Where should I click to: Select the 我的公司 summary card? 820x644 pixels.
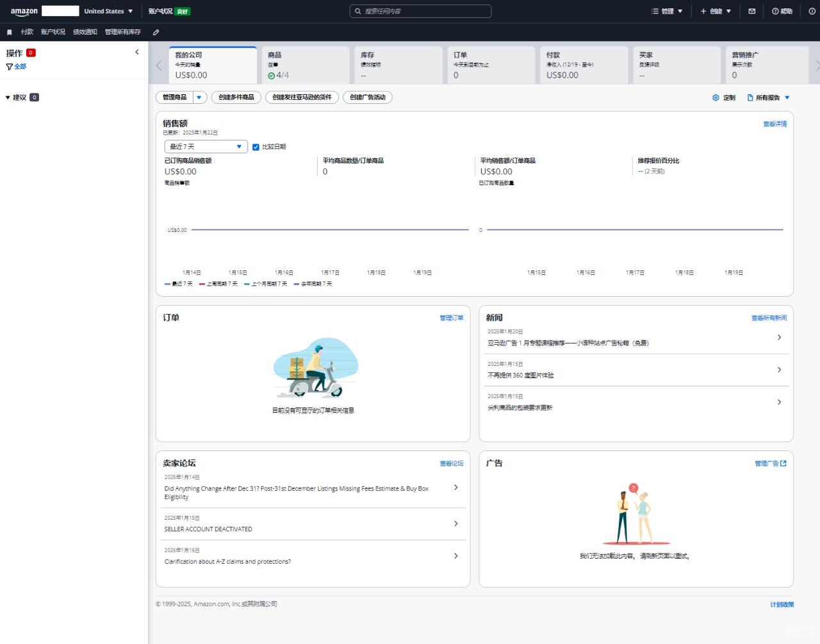tap(213, 65)
